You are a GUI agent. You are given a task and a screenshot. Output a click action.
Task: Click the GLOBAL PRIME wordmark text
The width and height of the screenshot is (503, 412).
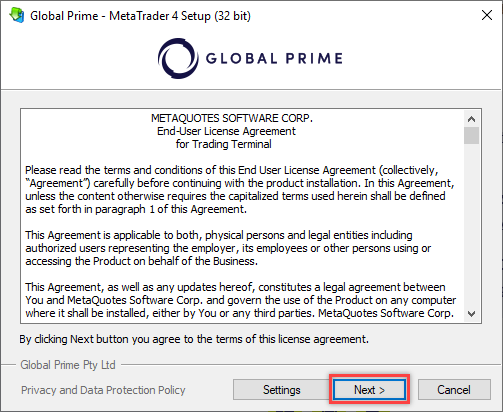274,58
